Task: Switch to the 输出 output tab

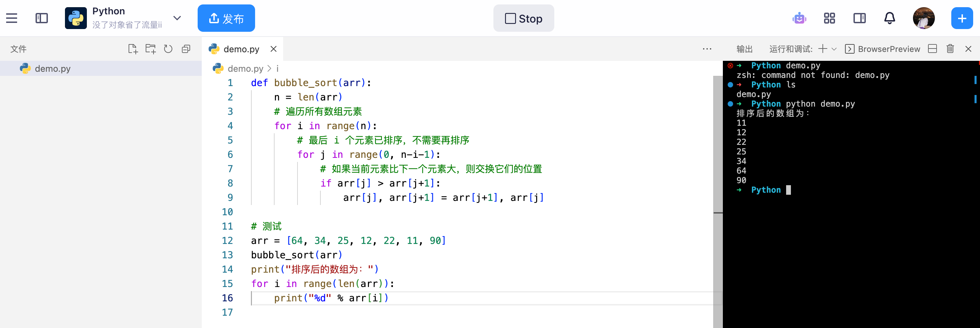Action: 744,49
